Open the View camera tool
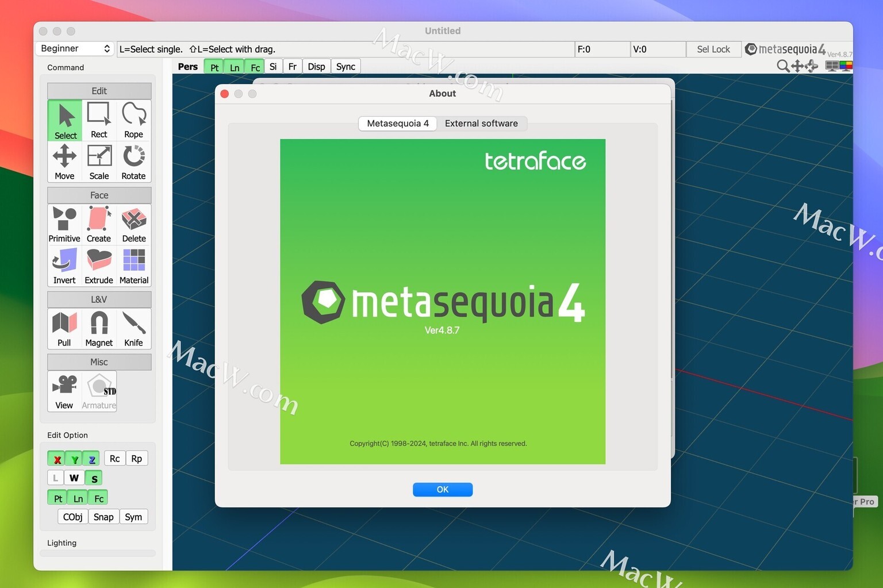The width and height of the screenshot is (883, 588). 64,391
